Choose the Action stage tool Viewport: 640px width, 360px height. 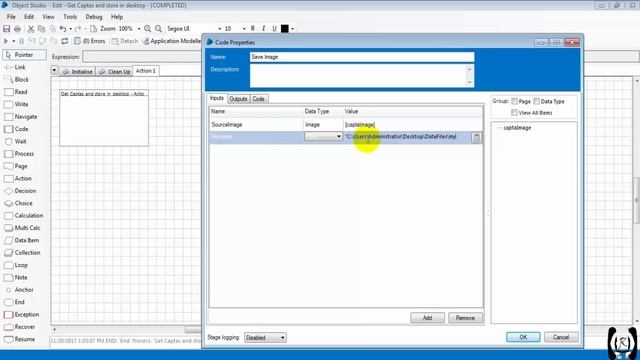coord(18,178)
